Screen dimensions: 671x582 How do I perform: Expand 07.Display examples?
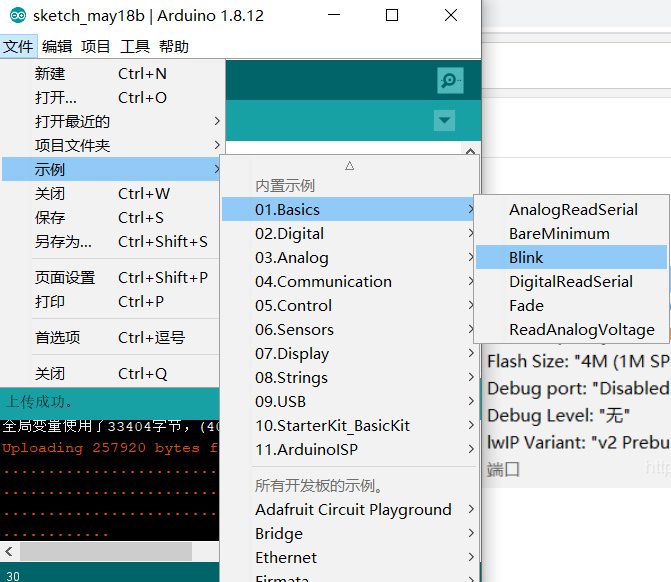click(348, 353)
